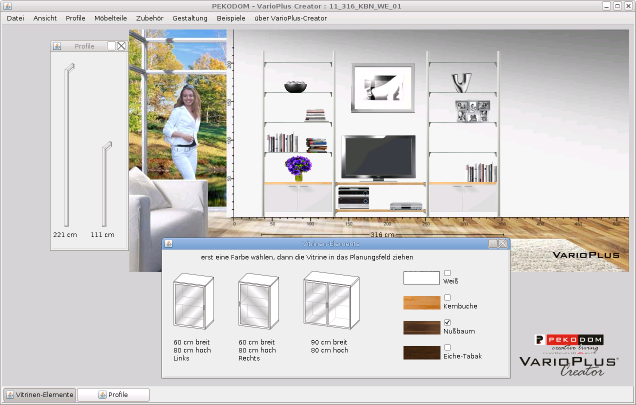Close the Profile panel
This screenshot has height=405, width=636.
tap(121, 46)
